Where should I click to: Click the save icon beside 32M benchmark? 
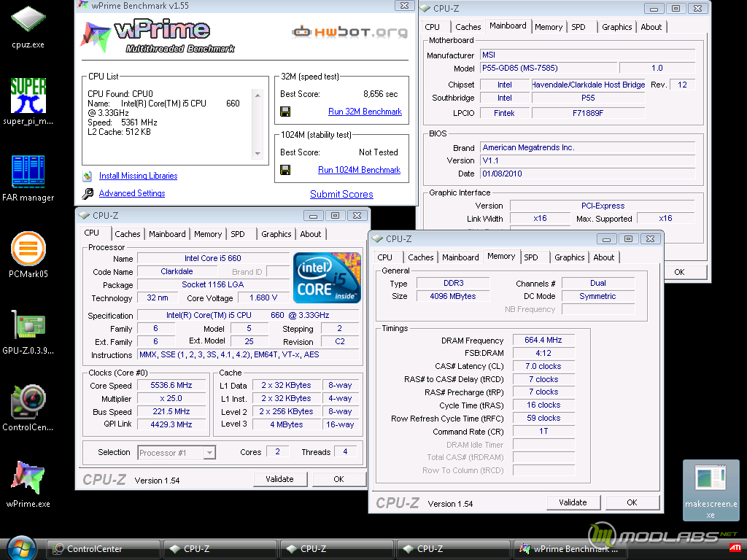point(285,112)
